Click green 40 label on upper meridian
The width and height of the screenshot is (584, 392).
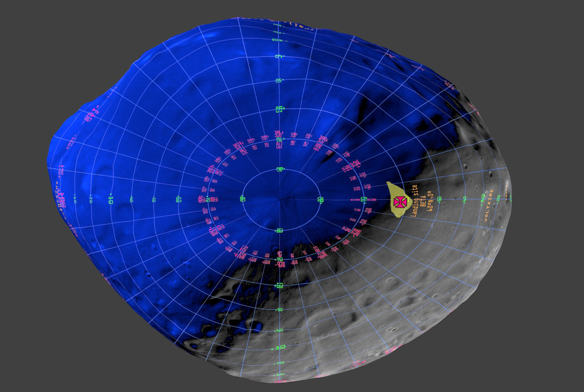[x=279, y=56]
